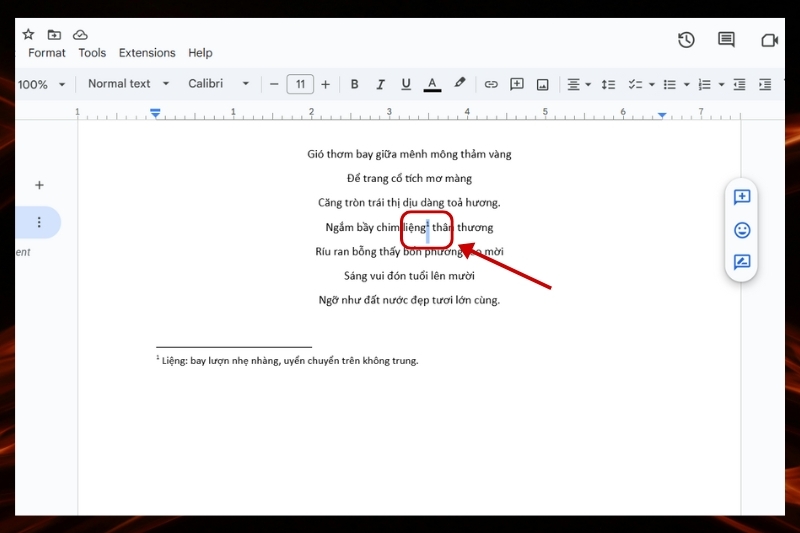Open the text color picker
The width and height of the screenshot is (800, 533).
coord(432,84)
